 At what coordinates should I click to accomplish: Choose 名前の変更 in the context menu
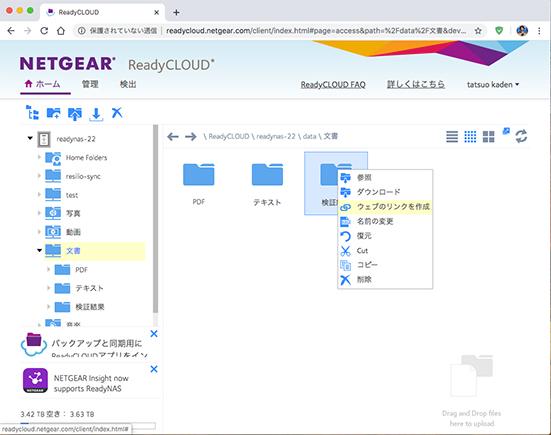[x=385, y=221]
